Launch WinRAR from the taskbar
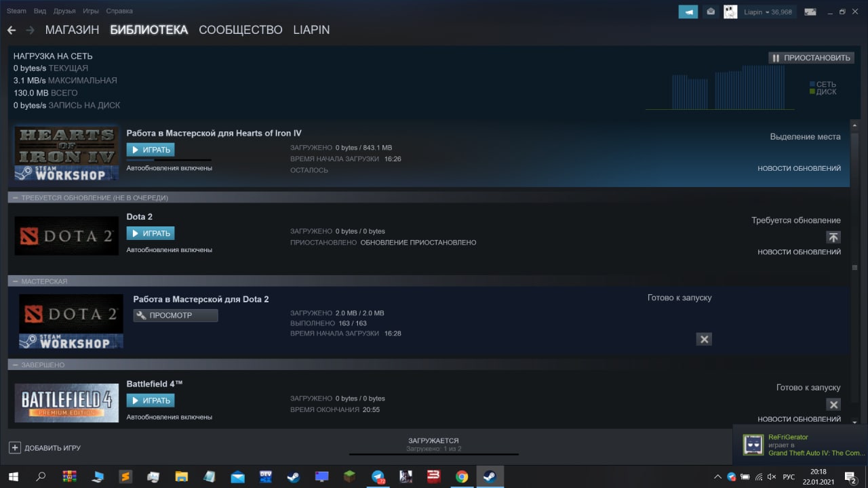This screenshot has height=488, width=868. coord(69,476)
